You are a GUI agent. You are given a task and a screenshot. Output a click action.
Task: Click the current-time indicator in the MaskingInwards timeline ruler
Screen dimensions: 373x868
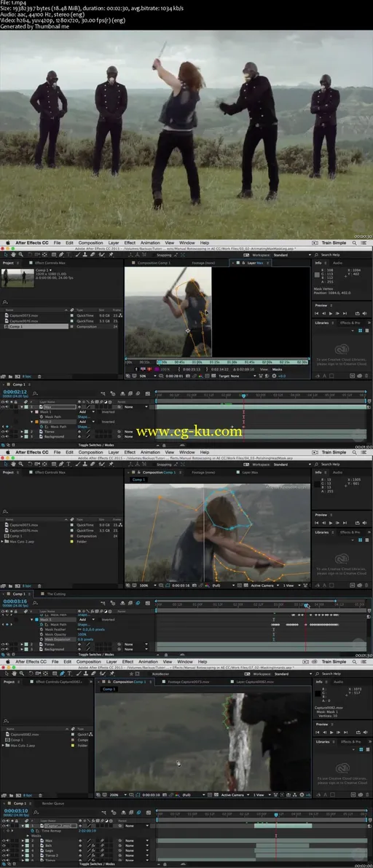tap(276, 814)
